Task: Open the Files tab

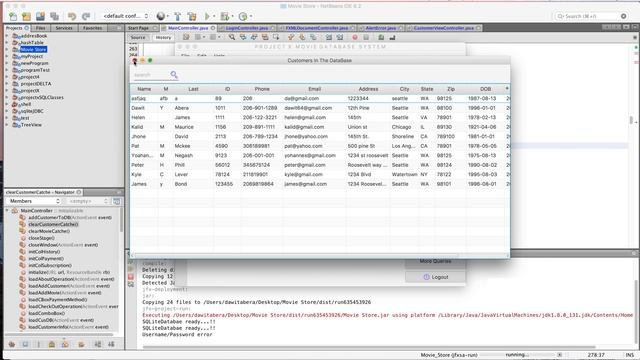Action: pyautogui.click(x=40, y=28)
